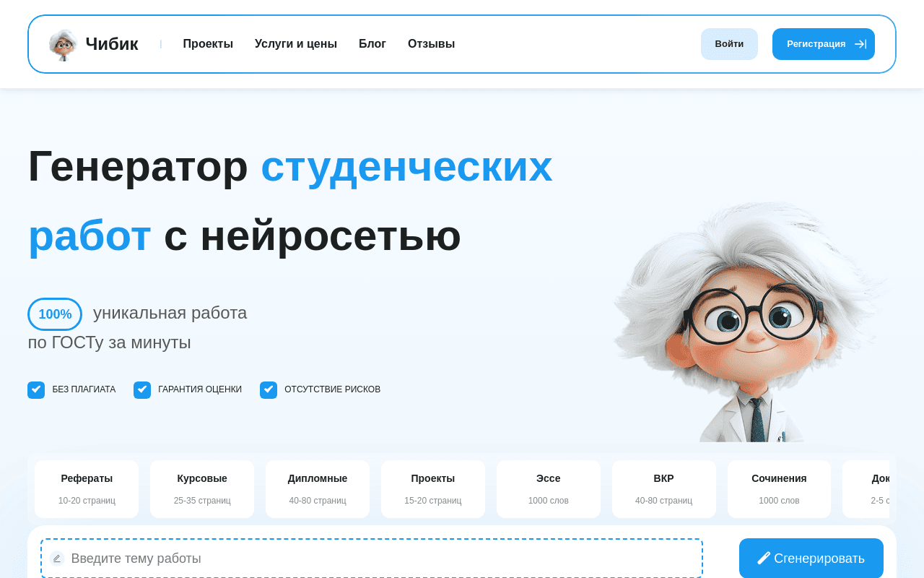924x578 pixels.
Task: Pick the Сочинения work type card
Action: 779,489
